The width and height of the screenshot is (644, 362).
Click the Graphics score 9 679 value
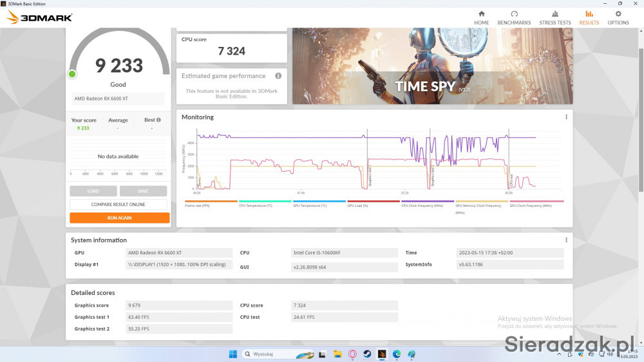(x=178, y=305)
